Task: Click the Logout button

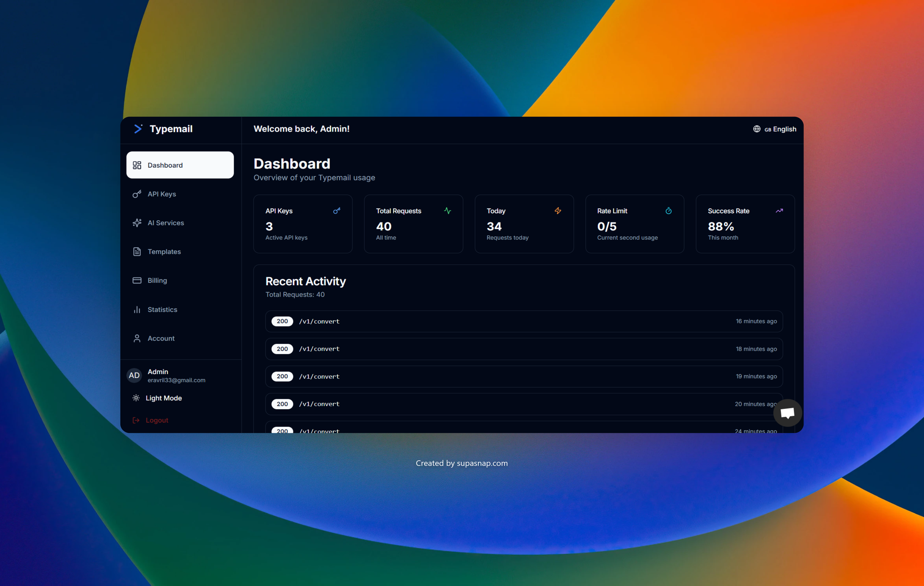Action: (x=157, y=420)
